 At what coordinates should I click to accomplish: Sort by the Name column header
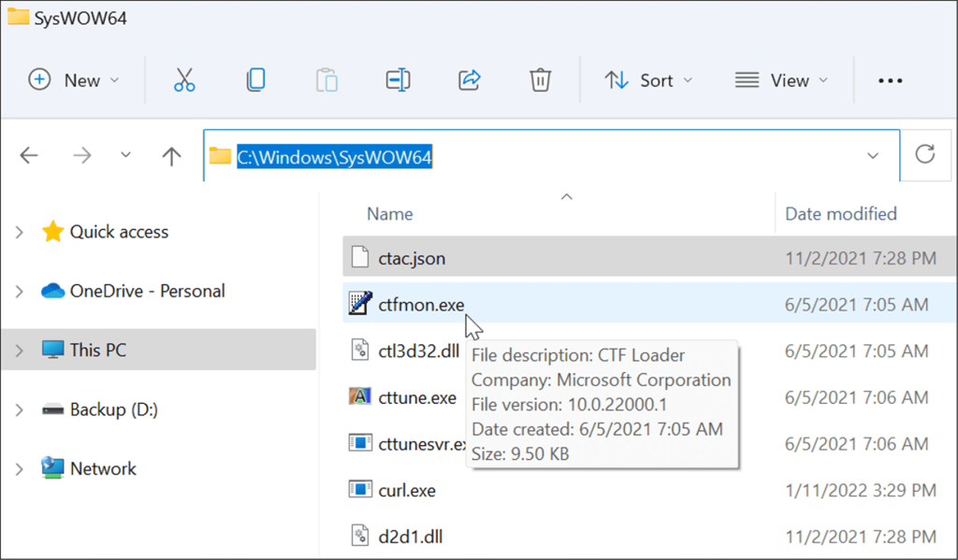tap(390, 214)
